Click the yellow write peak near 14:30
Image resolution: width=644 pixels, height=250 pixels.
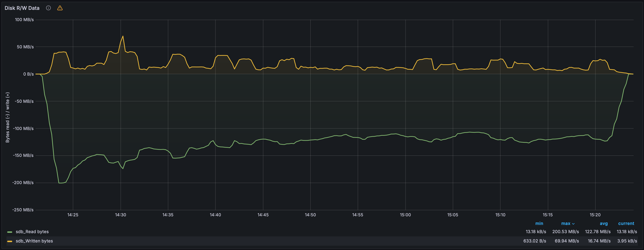(x=123, y=36)
